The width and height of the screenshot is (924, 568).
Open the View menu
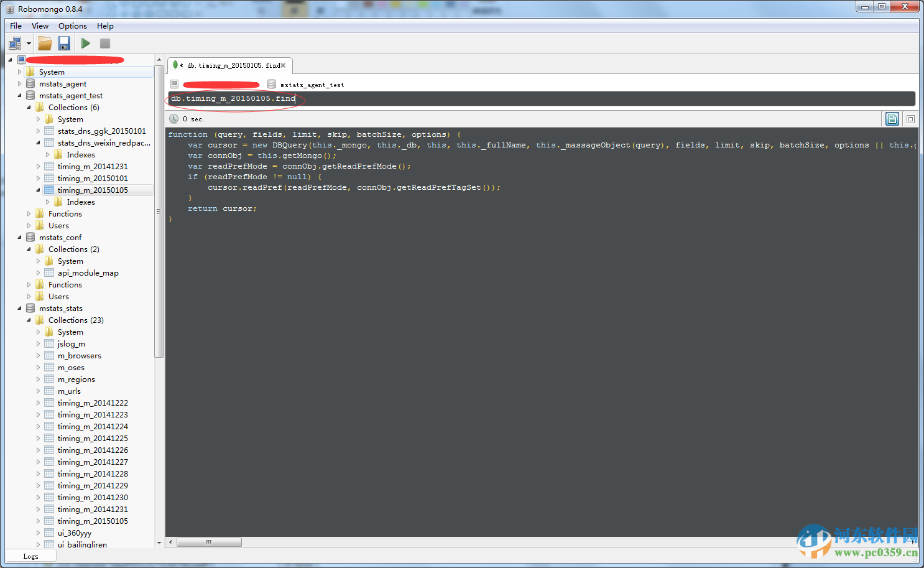[40, 26]
